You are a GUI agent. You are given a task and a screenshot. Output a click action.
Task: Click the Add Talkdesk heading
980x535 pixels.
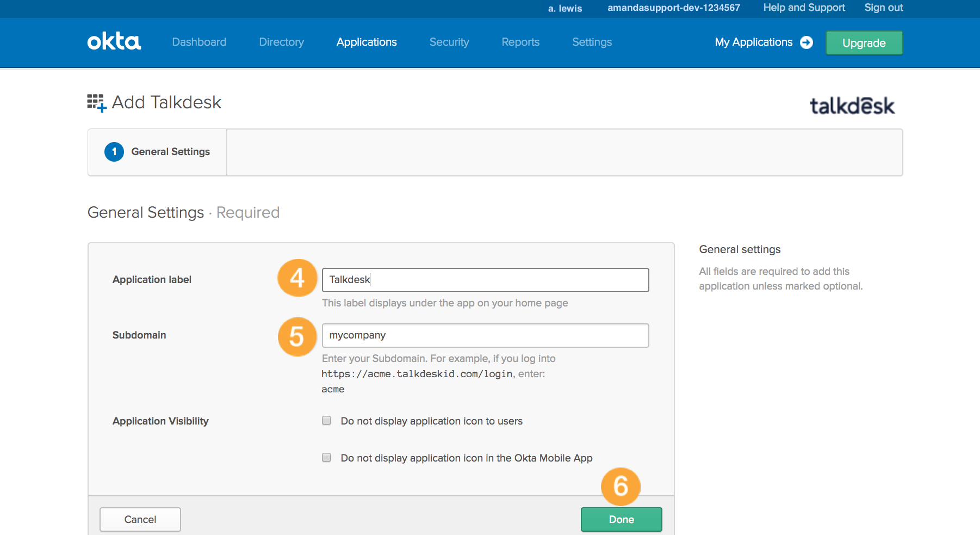166,102
